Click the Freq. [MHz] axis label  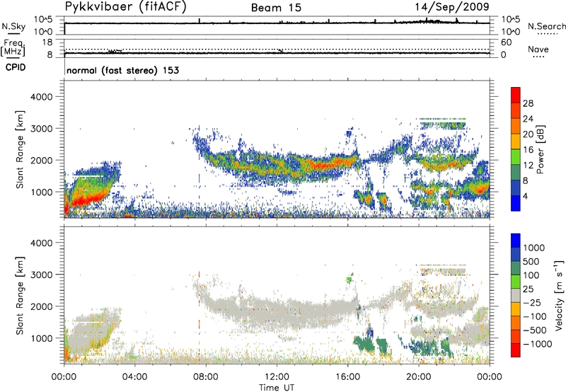[x=13, y=47]
